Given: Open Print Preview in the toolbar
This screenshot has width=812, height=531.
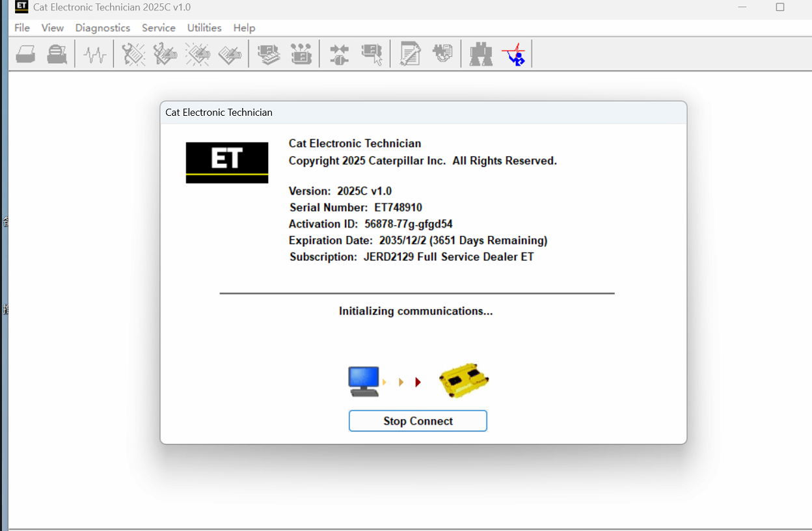Looking at the screenshot, I should tap(57, 53).
